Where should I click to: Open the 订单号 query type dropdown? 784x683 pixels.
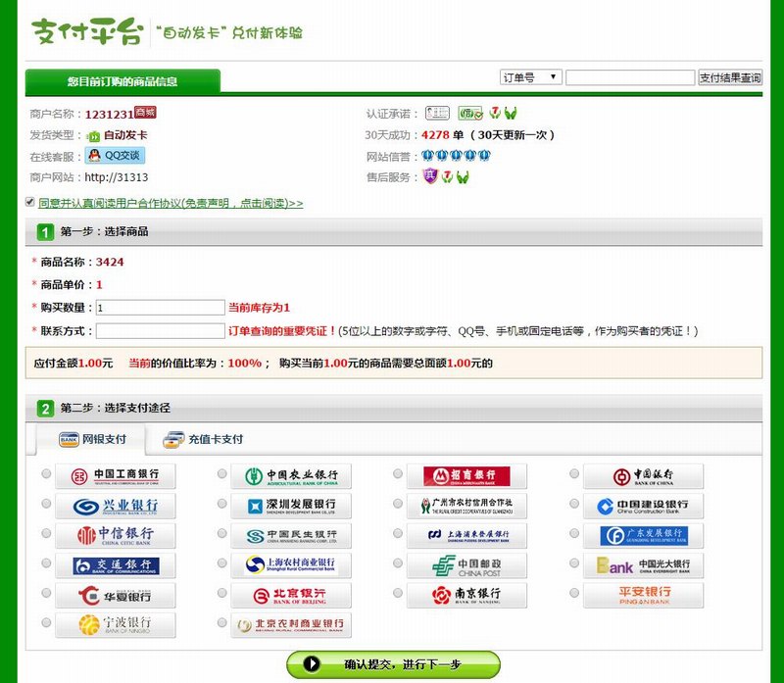click(x=530, y=77)
